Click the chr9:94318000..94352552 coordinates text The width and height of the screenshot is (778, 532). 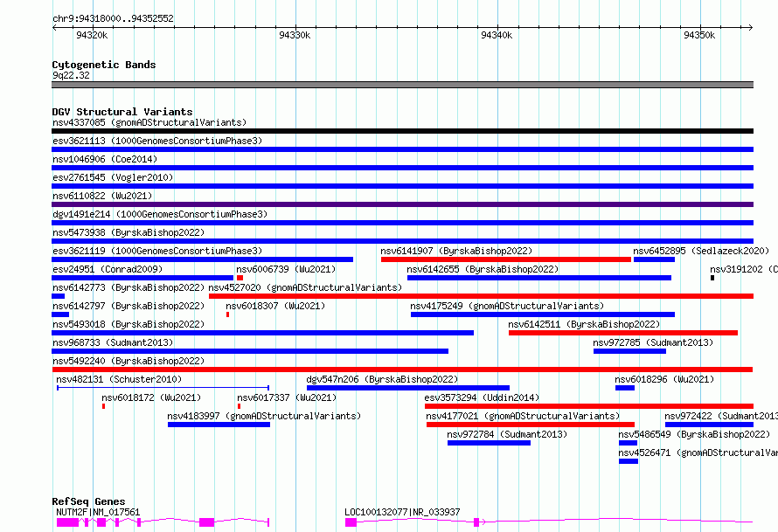pyautogui.click(x=113, y=19)
